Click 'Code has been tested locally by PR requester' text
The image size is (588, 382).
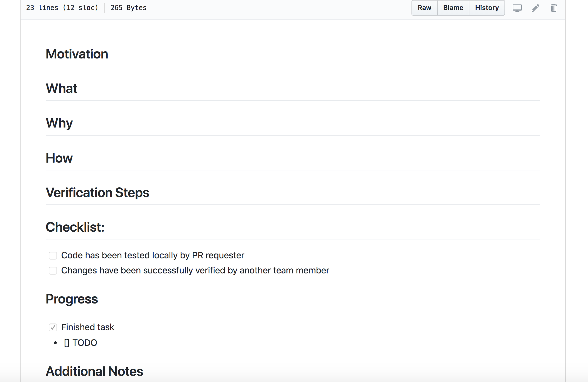[153, 255]
